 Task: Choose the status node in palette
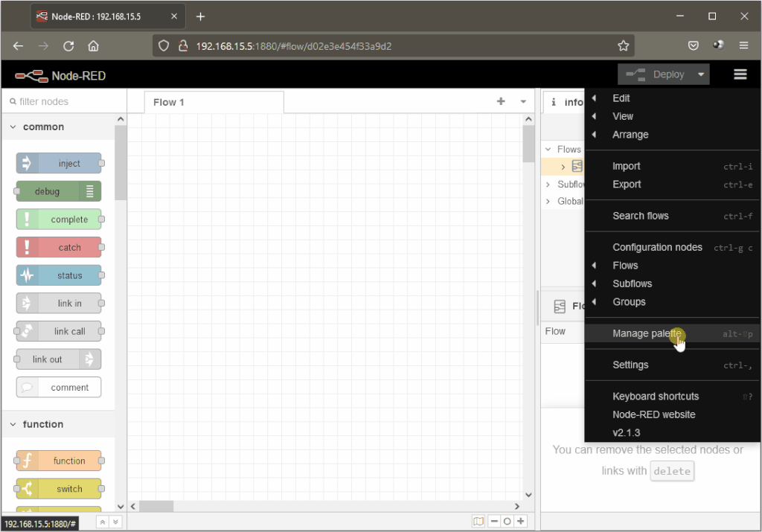pyautogui.click(x=59, y=275)
